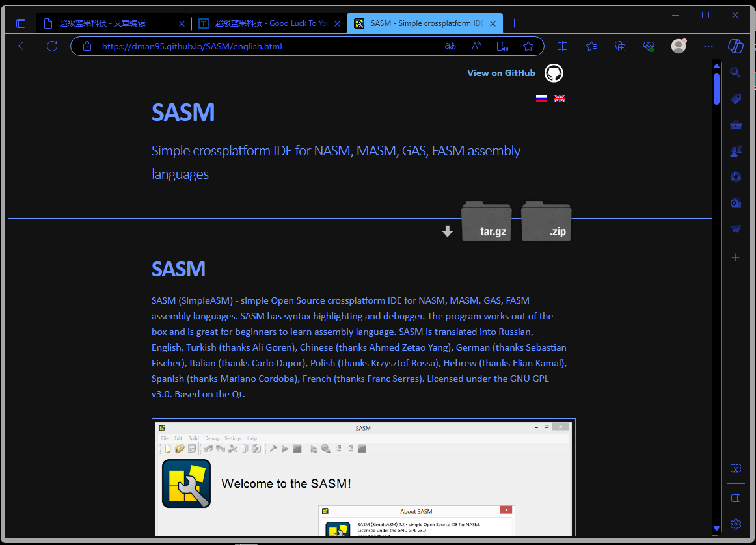
Task: Refresh the current page
Action: [x=52, y=46]
